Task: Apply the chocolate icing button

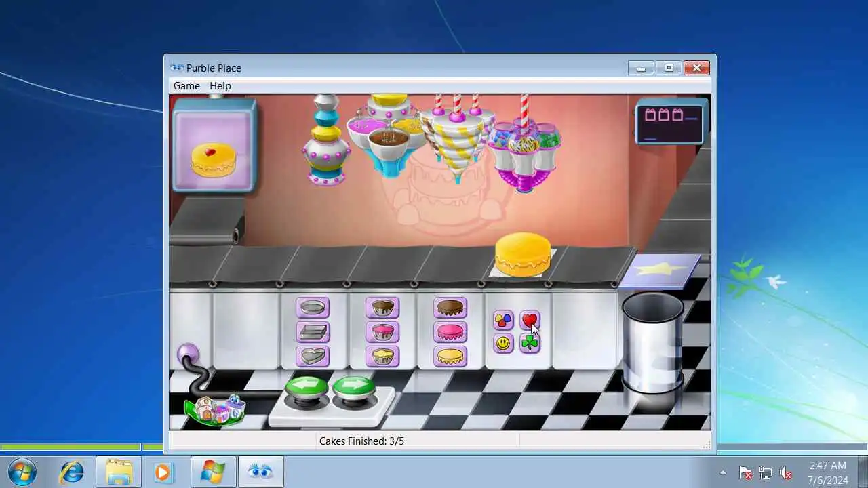Action: (x=450, y=308)
